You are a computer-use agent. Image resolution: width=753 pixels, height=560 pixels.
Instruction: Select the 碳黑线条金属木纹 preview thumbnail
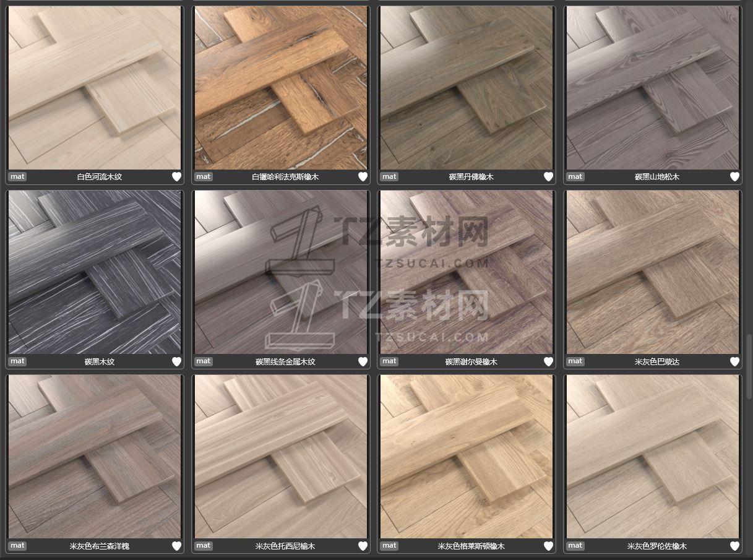click(x=281, y=272)
